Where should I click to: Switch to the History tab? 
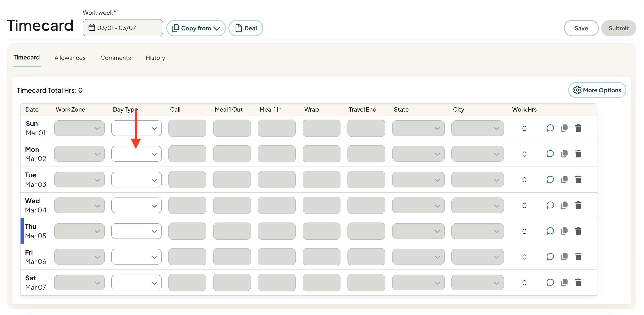(155, 58)
